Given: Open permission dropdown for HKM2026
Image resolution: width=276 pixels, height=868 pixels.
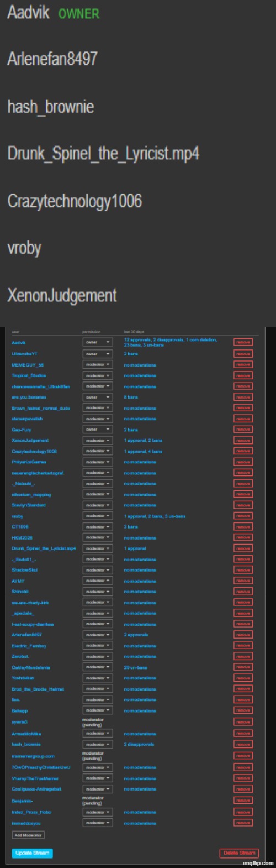Looking at the screenshot, I should pos(98,537).
